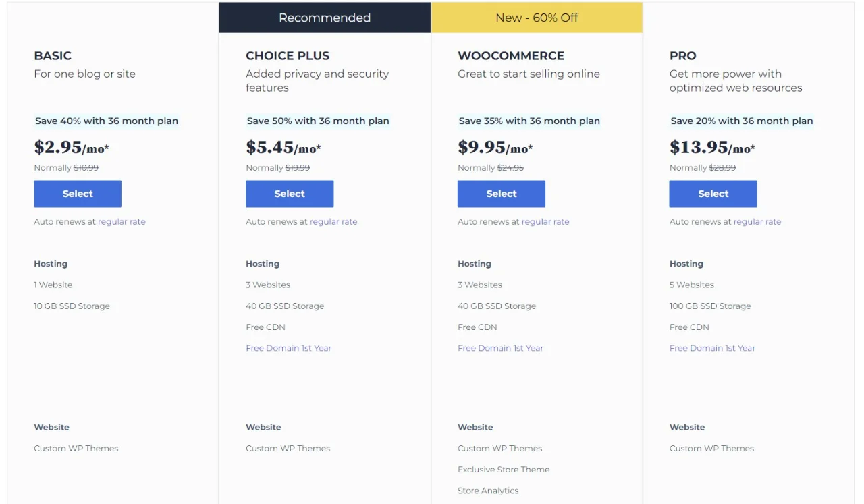Click the New - 60% Off banner
Screen dimensions: 864x504
tap(537, 18)
